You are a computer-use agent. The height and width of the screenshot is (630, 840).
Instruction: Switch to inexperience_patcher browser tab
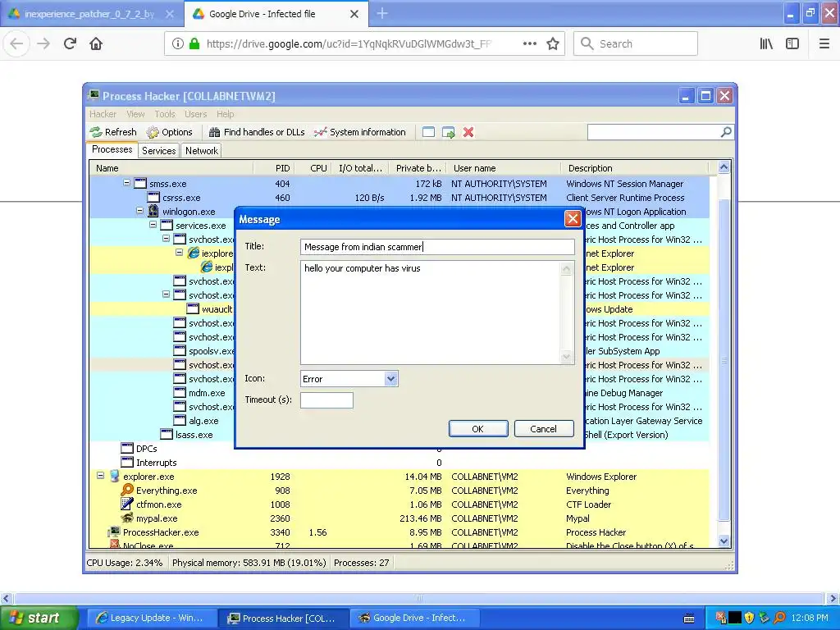click(x=91, y=14)
